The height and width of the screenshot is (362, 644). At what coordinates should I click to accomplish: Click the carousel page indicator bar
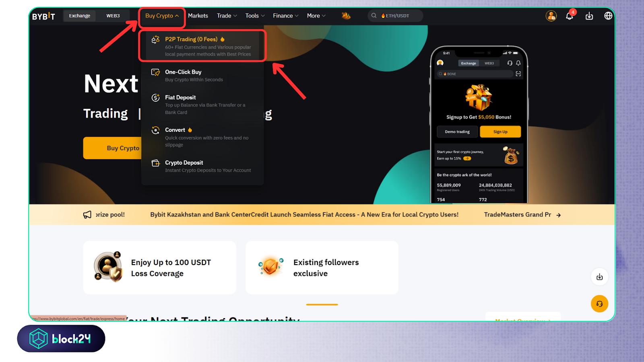(x=322, y=304)
